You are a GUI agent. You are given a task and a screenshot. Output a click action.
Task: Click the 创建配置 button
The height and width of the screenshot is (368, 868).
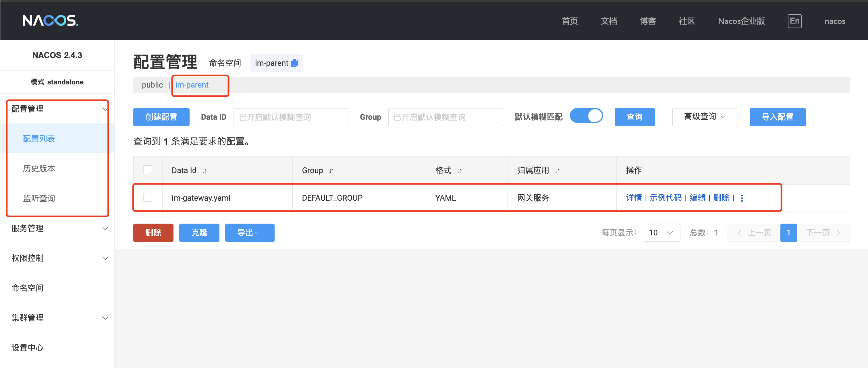tap(161, 117)
